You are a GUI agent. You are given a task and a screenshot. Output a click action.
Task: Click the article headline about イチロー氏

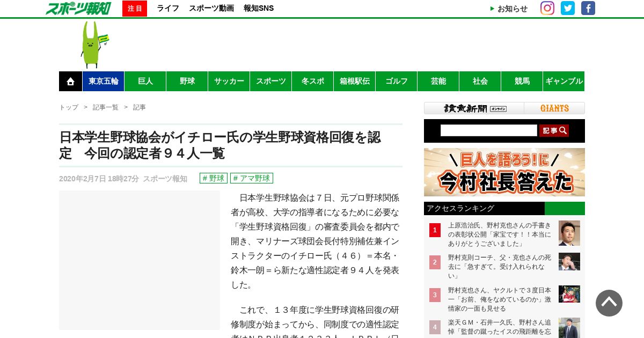[x=220, y=145]
